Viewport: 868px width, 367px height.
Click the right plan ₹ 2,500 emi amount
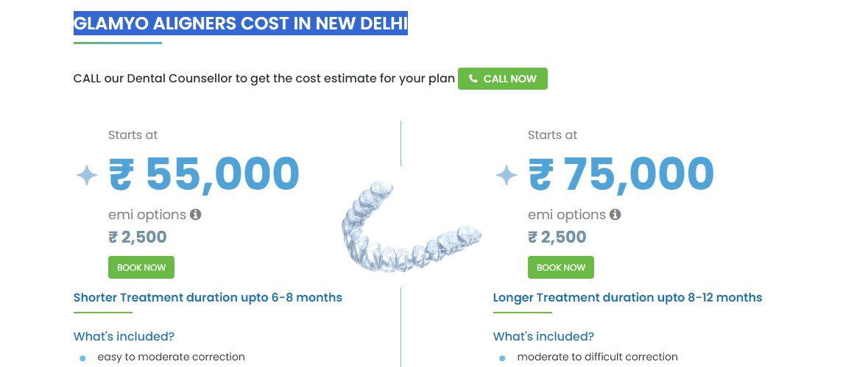pyautogui.click(x=557, y=237)
